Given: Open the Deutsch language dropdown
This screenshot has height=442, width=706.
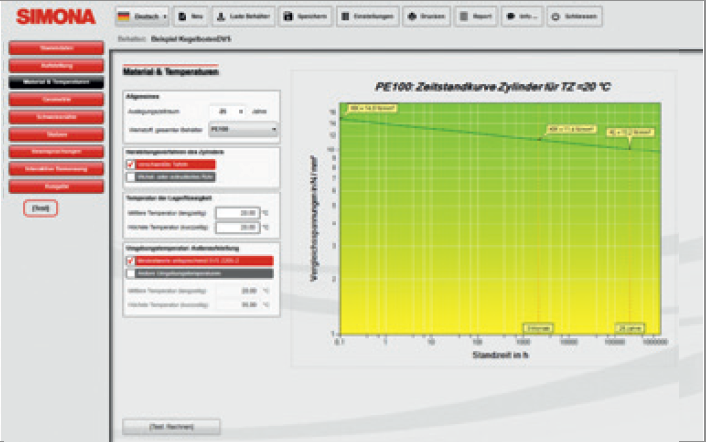Looking at the screenshot, I should click(141, 17).
